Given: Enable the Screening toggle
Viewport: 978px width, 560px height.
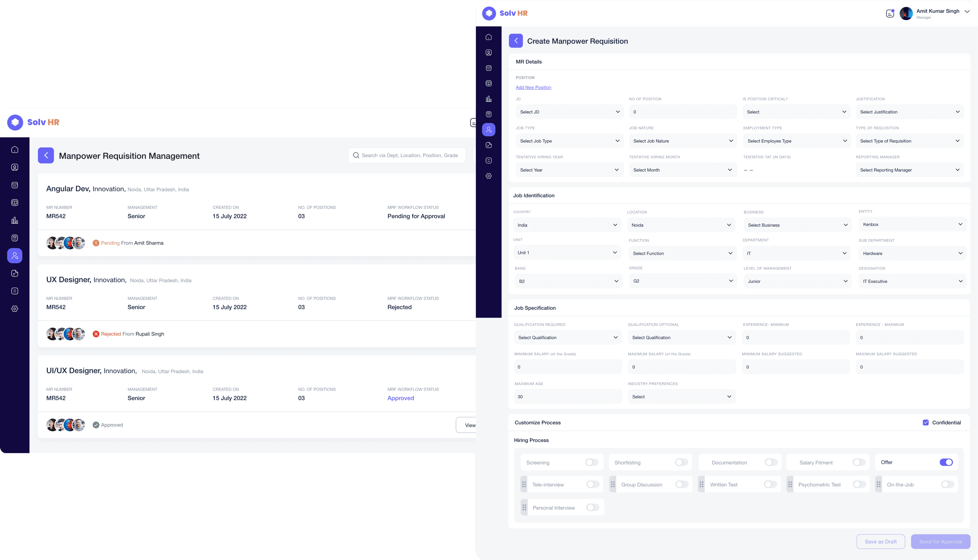Looking at the screenshot, I should 592,462.
